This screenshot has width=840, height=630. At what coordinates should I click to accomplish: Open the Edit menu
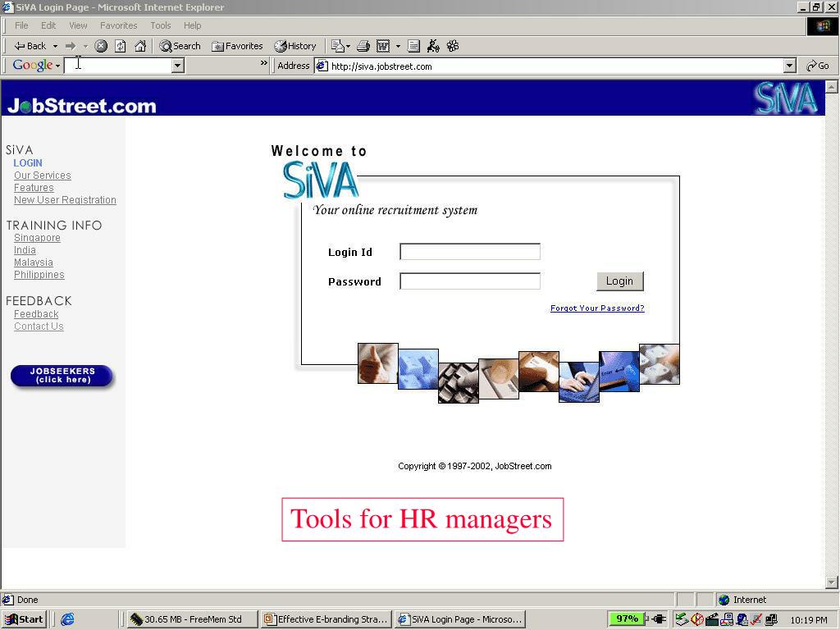tap(48, 25)
